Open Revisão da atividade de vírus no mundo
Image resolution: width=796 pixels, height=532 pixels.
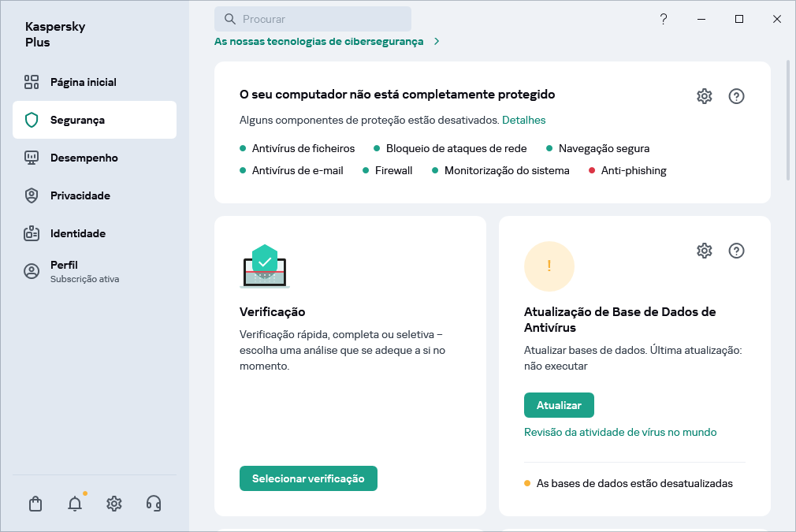tap(621, 432)
